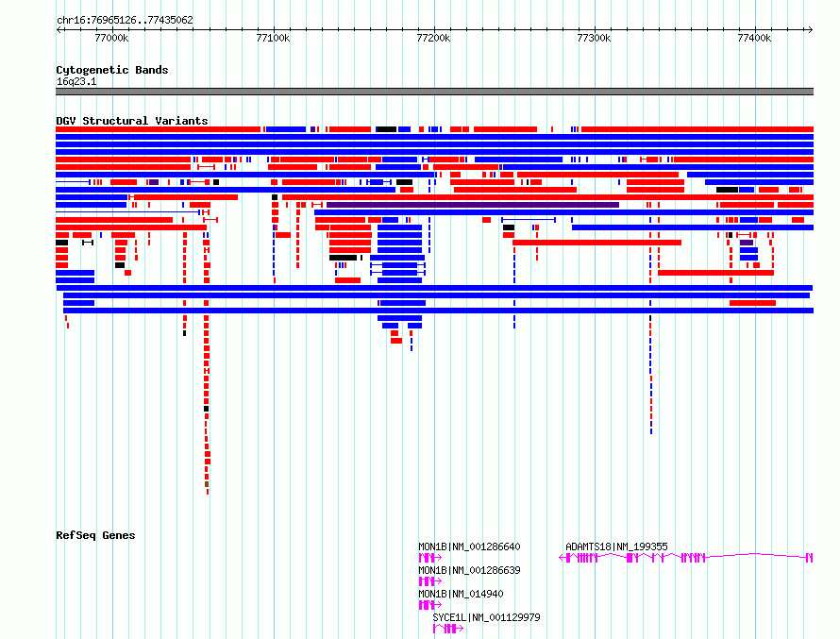Click the 16q23.1 cytogenetic band label

(76, 81)
